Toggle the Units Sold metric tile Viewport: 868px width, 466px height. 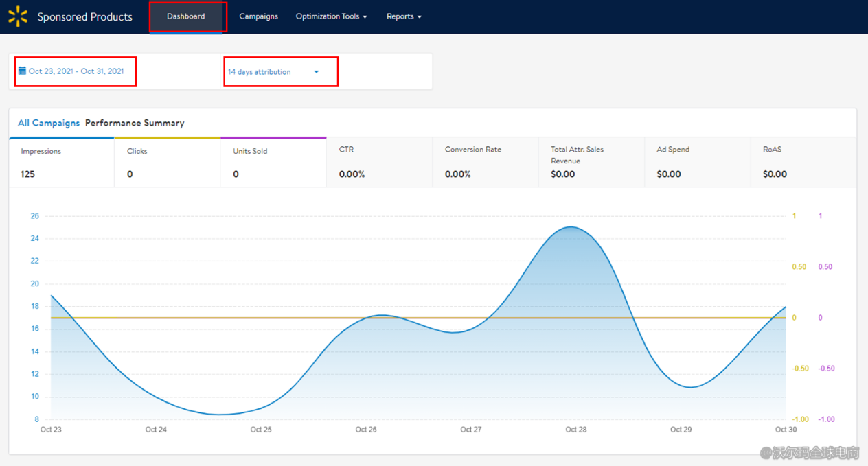point(273,163)
